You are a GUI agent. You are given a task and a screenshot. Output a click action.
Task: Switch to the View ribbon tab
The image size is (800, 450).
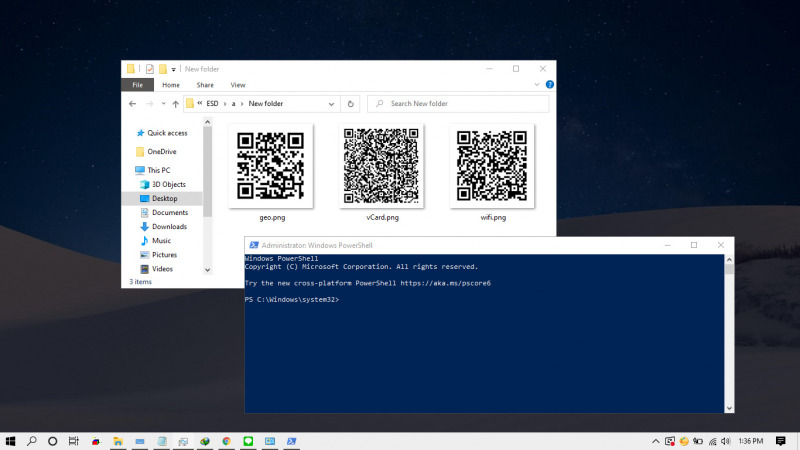(238, 85)
